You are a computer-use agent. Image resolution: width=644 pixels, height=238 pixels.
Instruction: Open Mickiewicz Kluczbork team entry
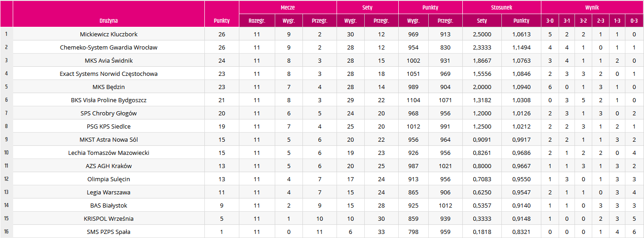click(109, 34)
